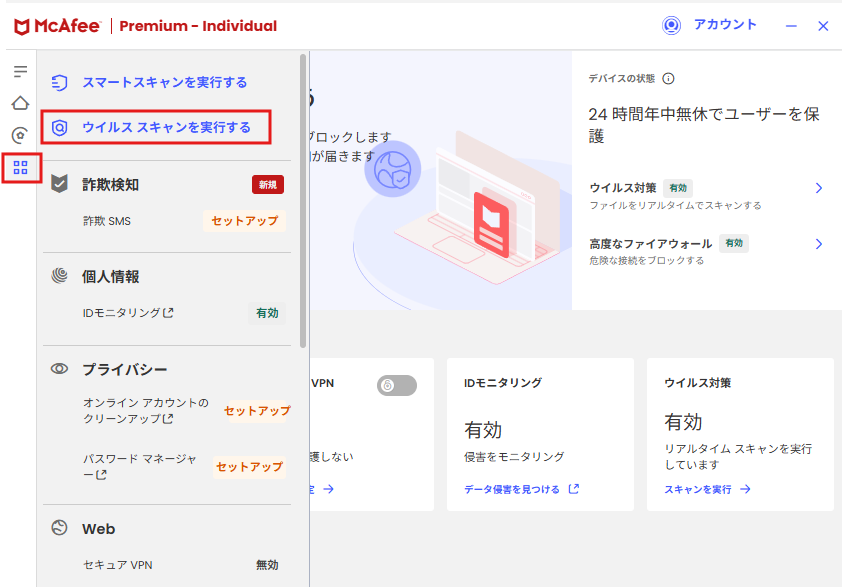842x587 pixels.
Task: Open データ侵害を見つける link
Action: [x=512, y=489]
